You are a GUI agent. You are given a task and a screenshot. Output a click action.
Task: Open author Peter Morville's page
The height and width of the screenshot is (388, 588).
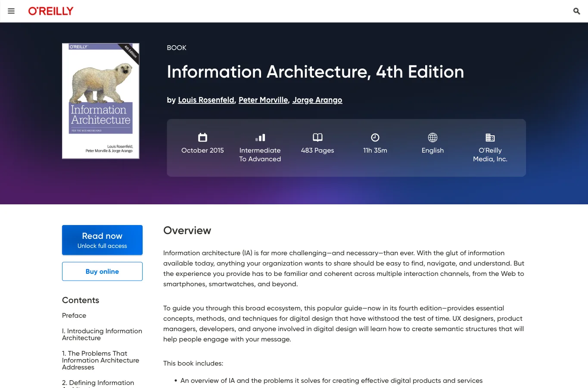tap(263, 100)
